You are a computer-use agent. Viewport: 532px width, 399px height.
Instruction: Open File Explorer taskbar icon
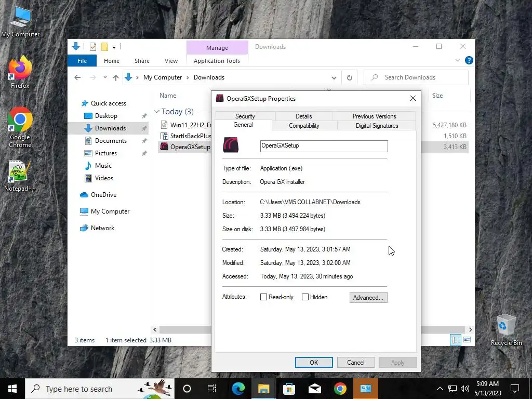click(263, 389)
